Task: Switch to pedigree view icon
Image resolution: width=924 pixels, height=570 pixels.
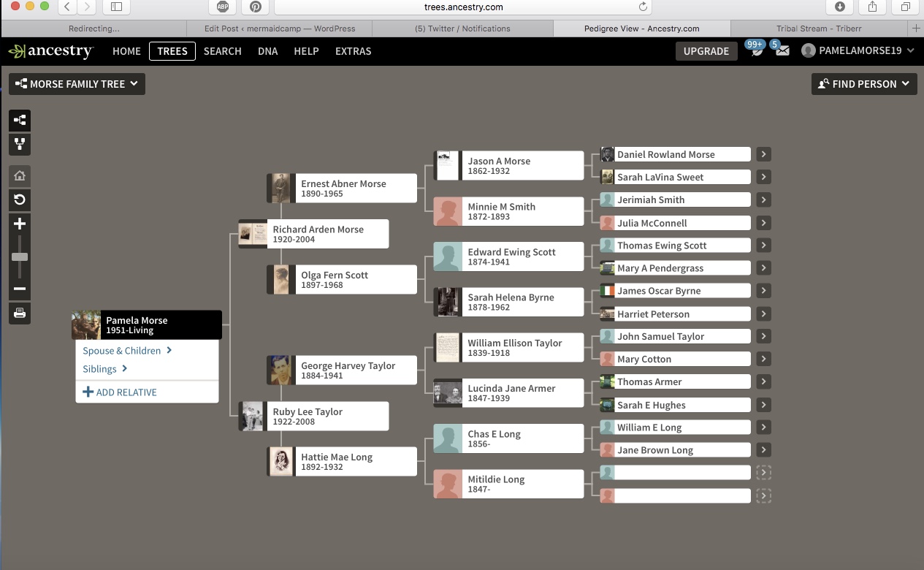Action: (20, 121)
